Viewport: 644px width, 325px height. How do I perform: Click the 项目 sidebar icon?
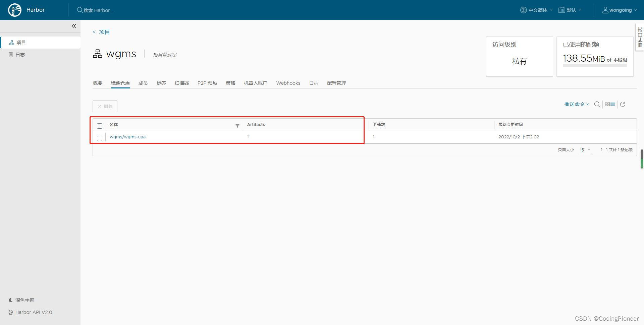pyautogui.click(x=12, y=43)
